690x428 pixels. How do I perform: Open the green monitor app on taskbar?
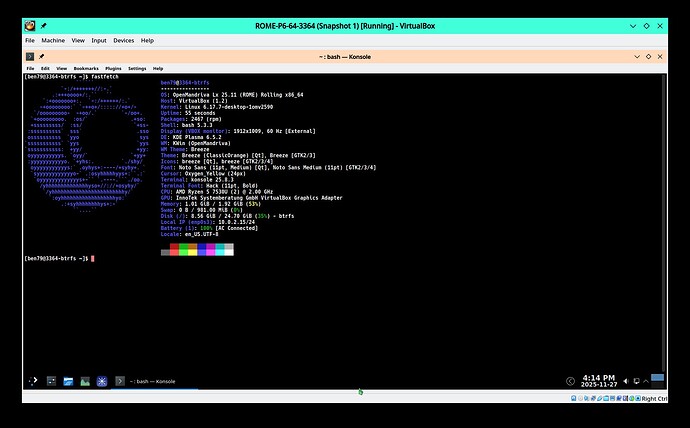(85, 381)
